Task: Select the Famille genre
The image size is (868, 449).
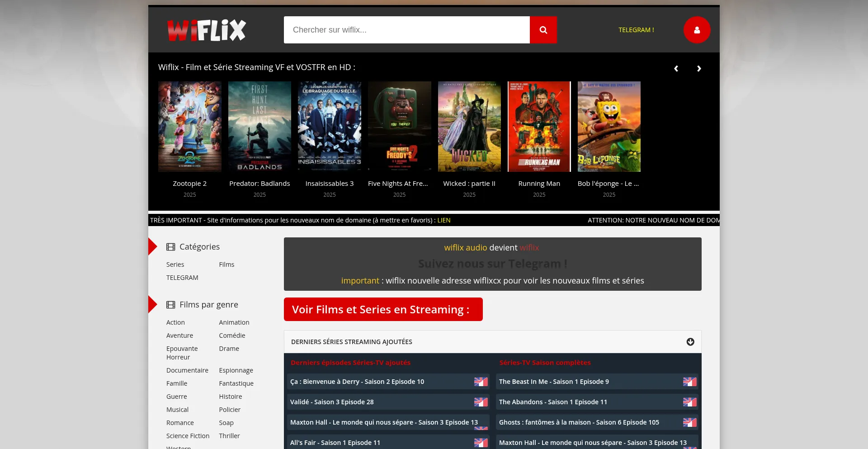Action: pyautogui.click(x=177, y=383)
